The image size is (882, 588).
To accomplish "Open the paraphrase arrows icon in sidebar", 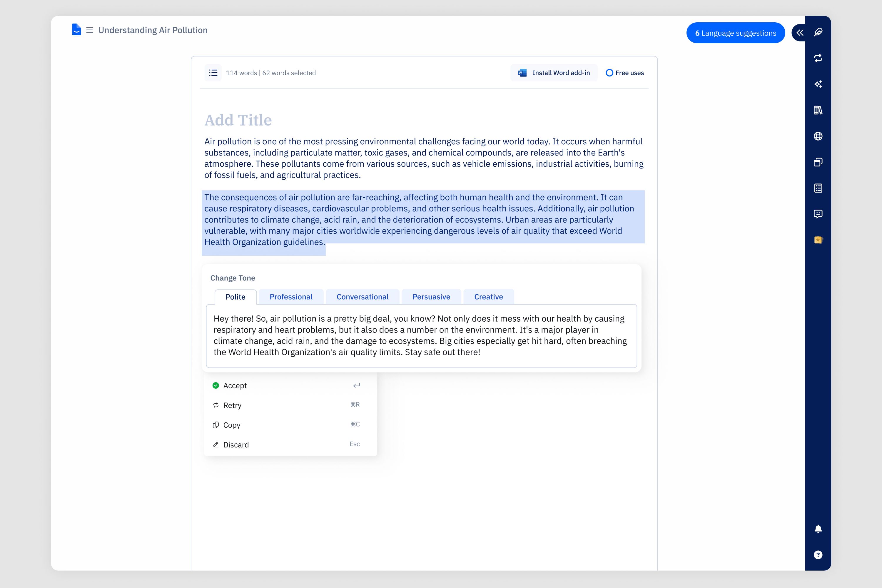I will [818, 58].
